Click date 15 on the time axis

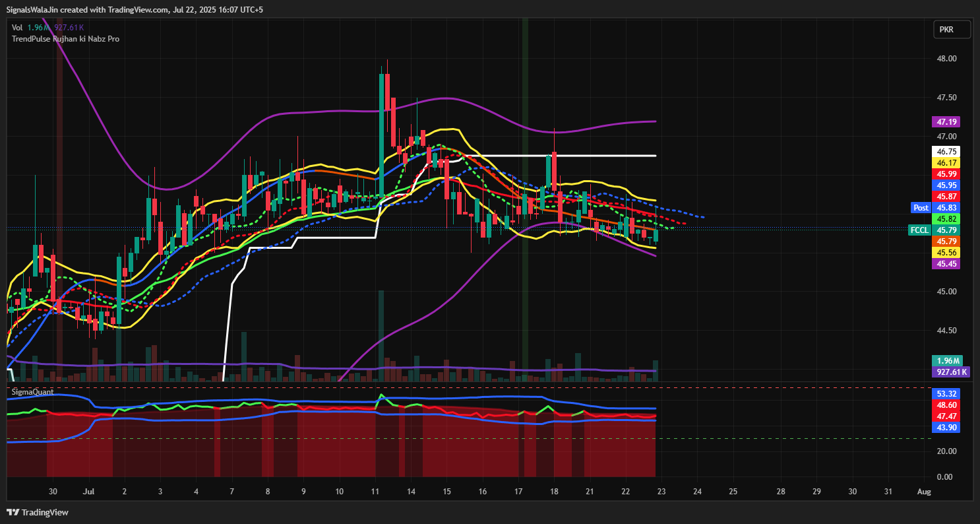(x=446, y=492)
